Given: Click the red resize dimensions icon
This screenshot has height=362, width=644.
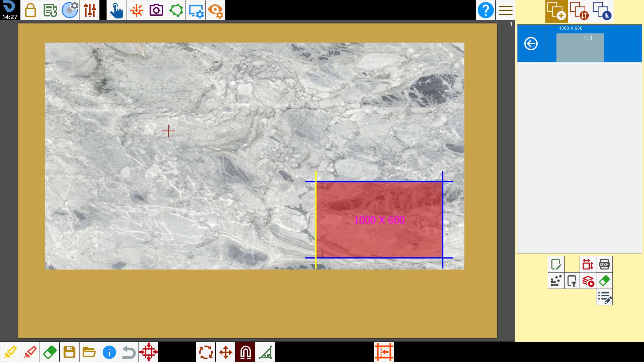Looking at the screenshot, I should coord(588,264).
